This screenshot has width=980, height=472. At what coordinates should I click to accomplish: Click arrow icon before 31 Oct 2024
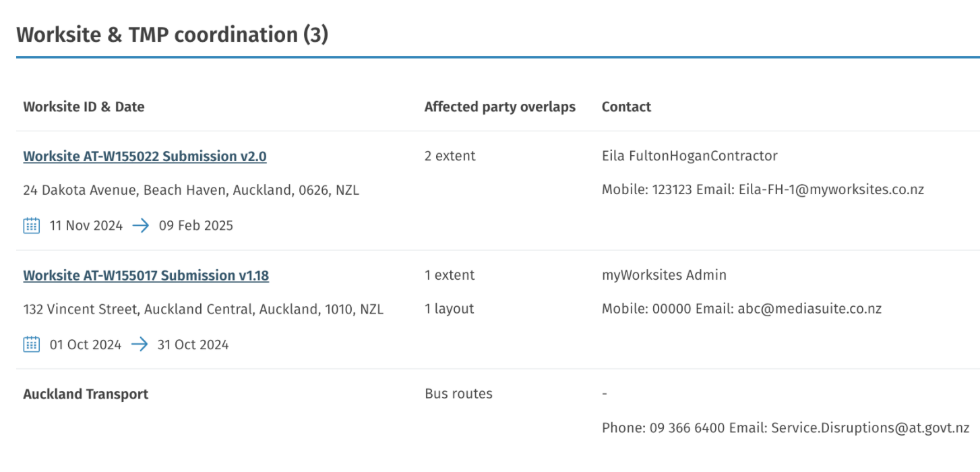[x=140, y=345]
